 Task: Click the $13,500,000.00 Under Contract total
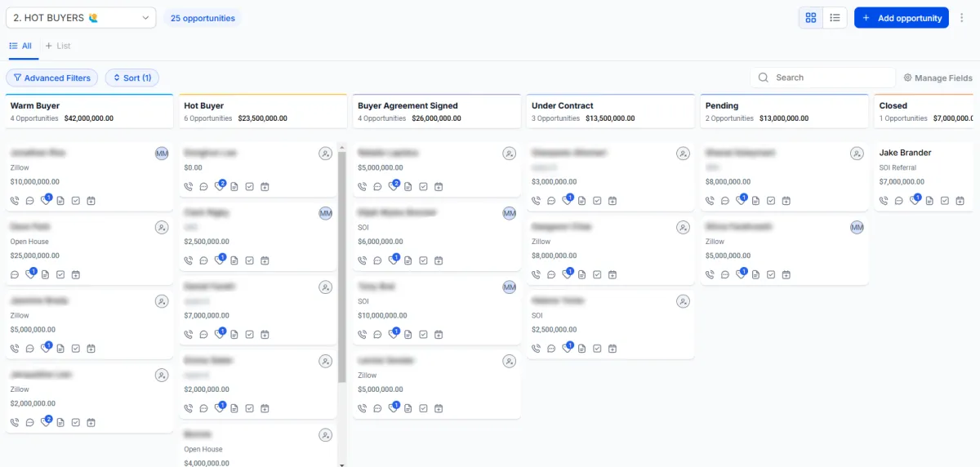pyautogui.click(x=610, y=118)
